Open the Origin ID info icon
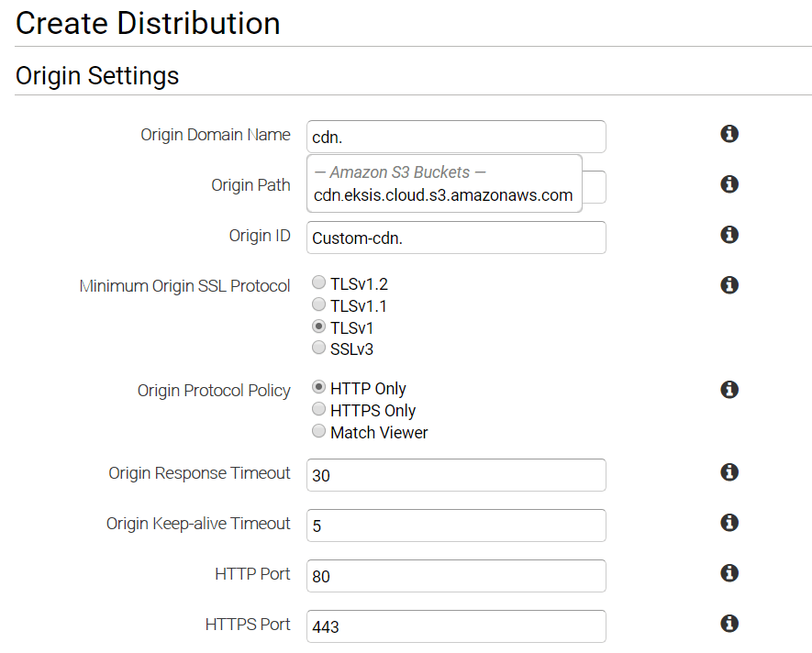Screen dimensions: 812x653 point(729,235)
